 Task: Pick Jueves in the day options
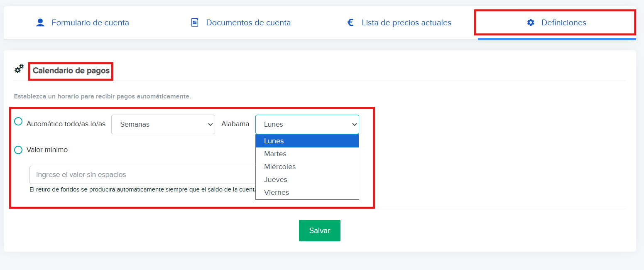point(276,179)
